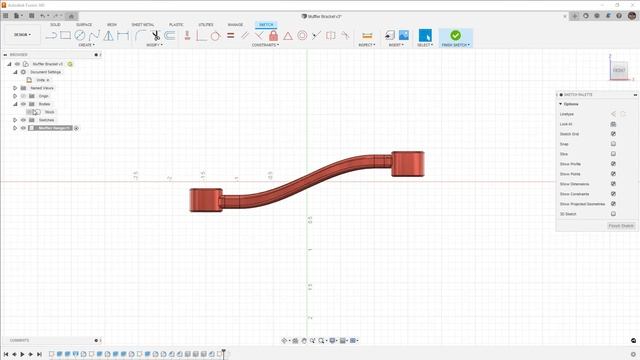The image size is (640, 360).
Task: Select the Sketch Dimension tool
Action: click(x=123, y=36)
